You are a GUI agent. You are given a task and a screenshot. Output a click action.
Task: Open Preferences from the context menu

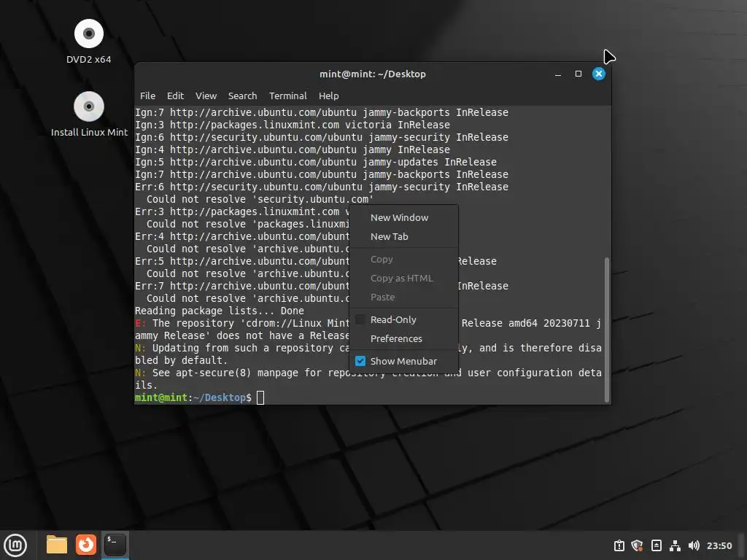[x=403, y=338]
